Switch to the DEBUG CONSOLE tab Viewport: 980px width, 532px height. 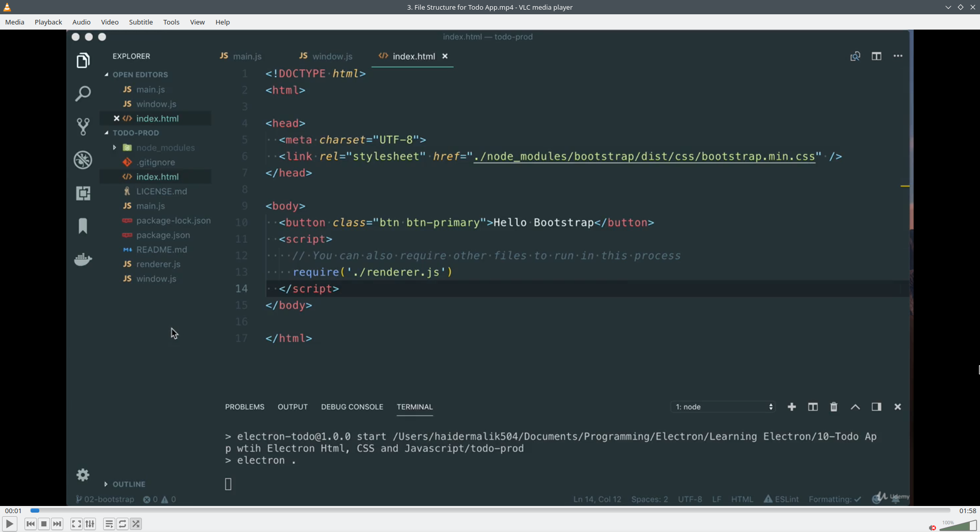pyautogui.click(x=352, y=407)
